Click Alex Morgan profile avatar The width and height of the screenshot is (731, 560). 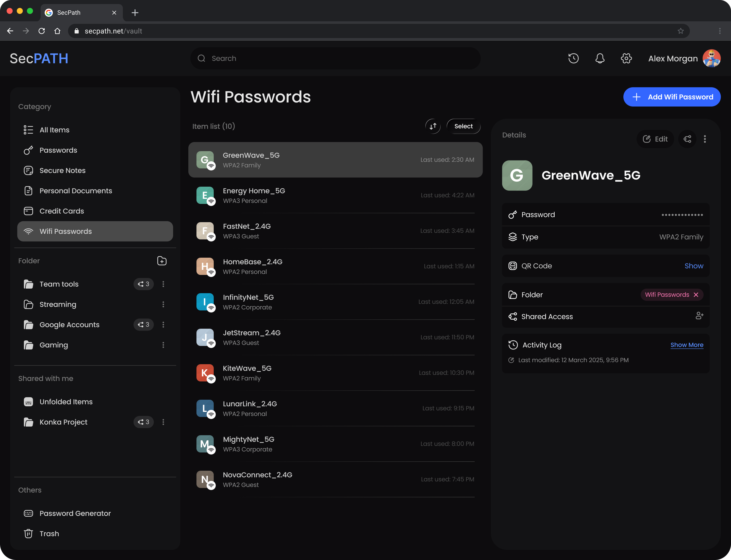(x=711, y=58)
